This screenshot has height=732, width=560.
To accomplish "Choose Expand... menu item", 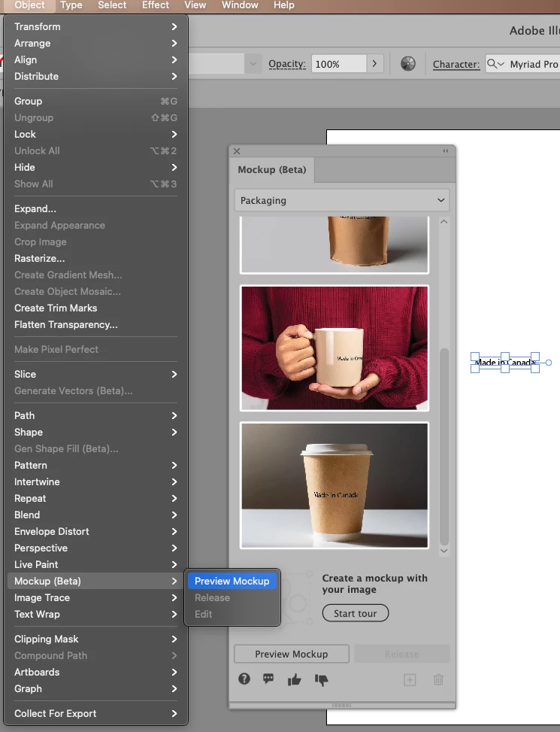I will [95, 208].
